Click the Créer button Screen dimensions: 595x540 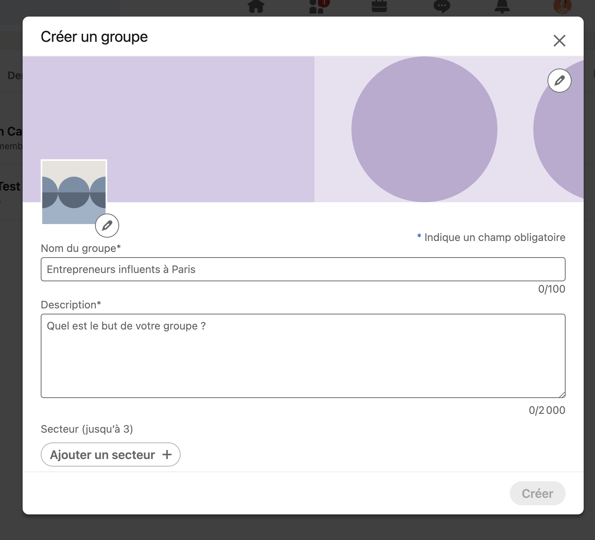[537, 493]
